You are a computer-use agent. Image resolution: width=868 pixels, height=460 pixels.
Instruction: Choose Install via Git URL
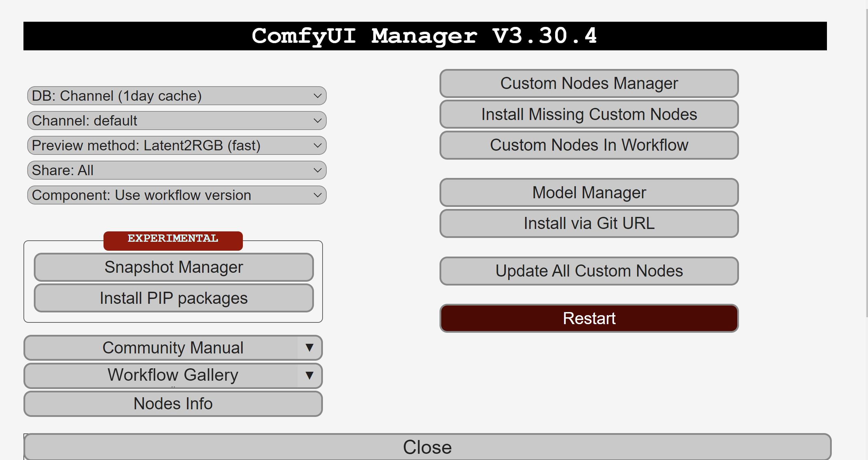589,223
